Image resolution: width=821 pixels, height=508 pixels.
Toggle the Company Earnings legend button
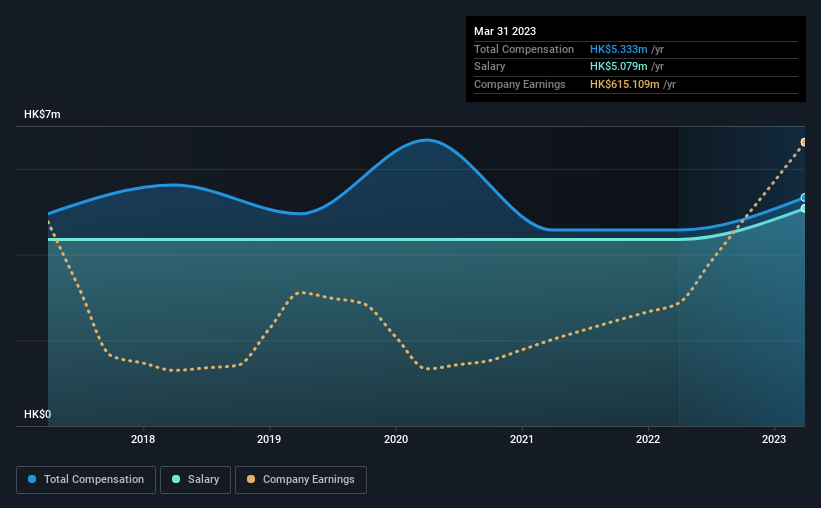(x=301, y=480)
